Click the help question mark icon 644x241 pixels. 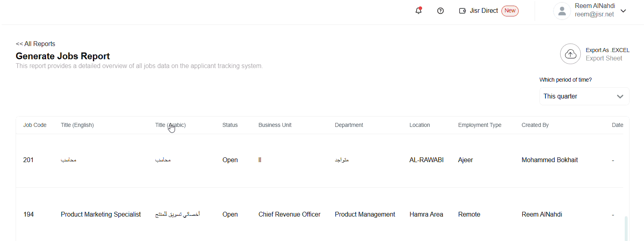click(441, 11)
